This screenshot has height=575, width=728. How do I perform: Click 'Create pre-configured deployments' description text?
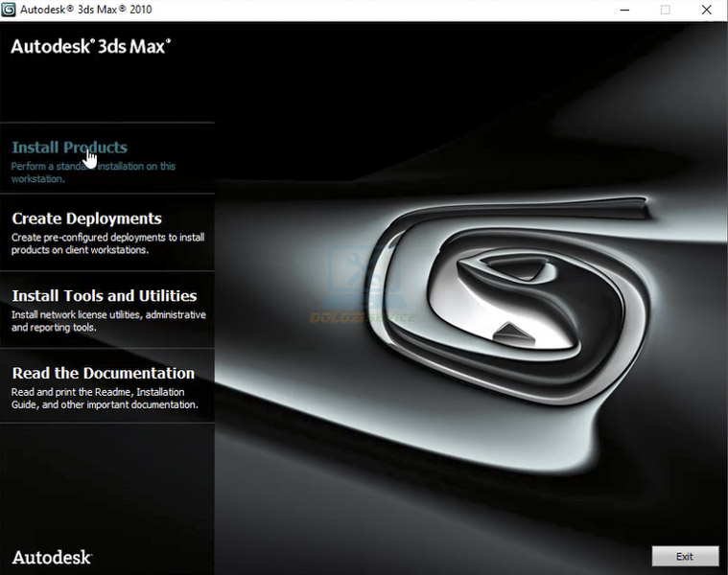point(107,243)
